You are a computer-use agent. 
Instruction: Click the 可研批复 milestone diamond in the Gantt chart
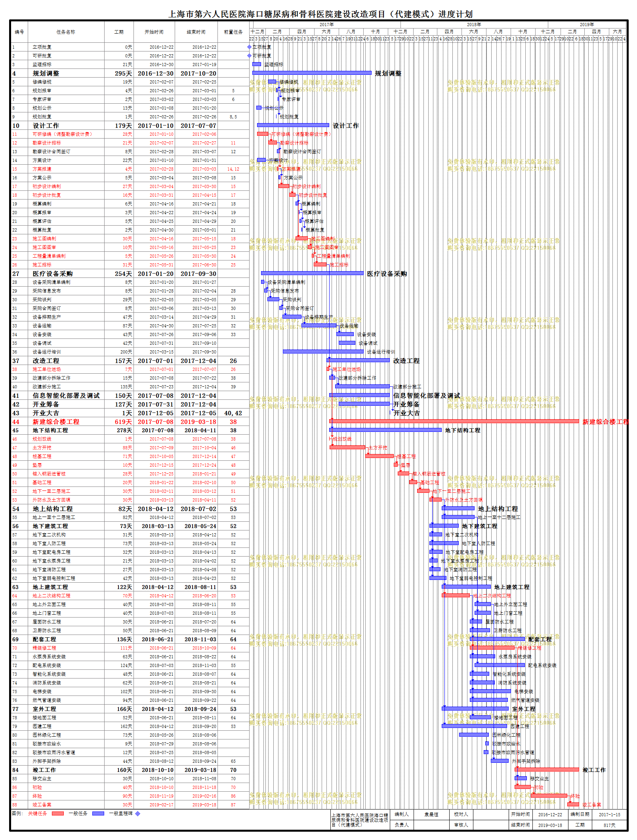[x=250, y=56]
